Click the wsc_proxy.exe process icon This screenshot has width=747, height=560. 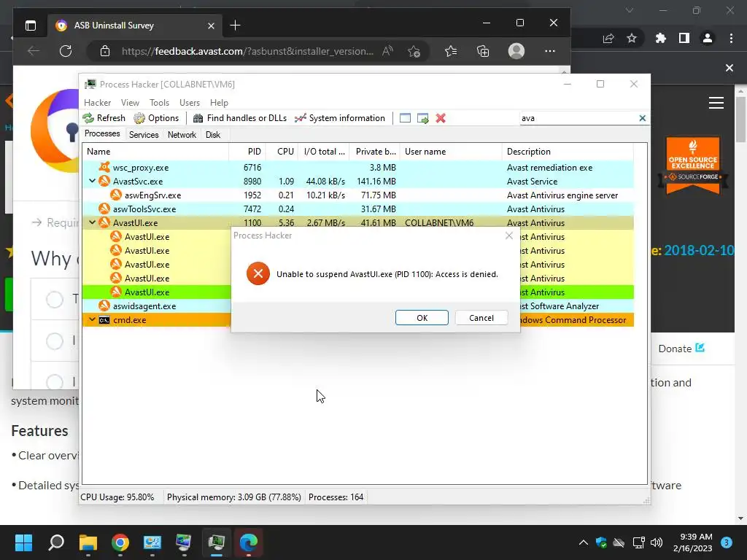104,167
